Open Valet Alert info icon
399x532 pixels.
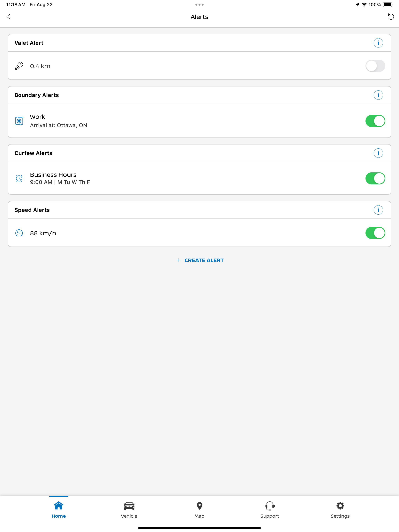[378, 43]
